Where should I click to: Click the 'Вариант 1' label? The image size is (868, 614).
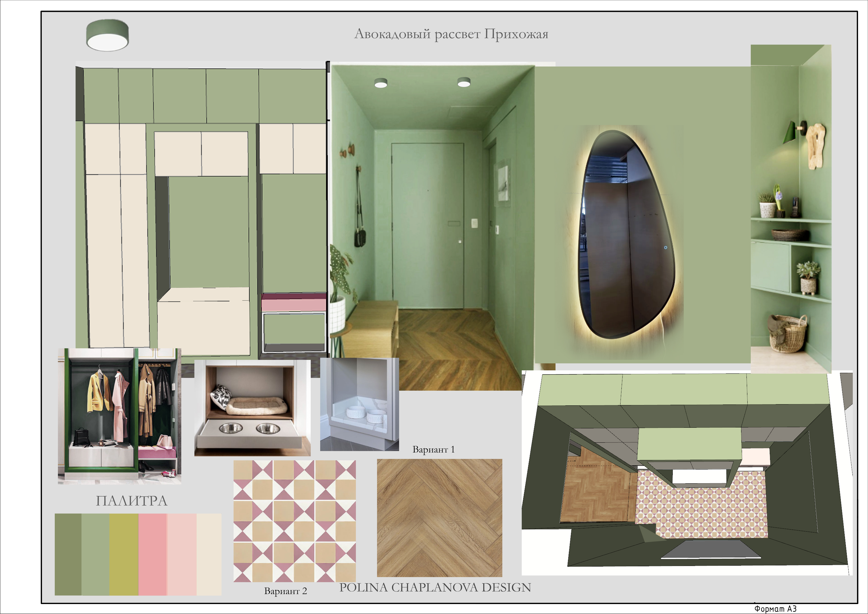click(x=433, y=449)
